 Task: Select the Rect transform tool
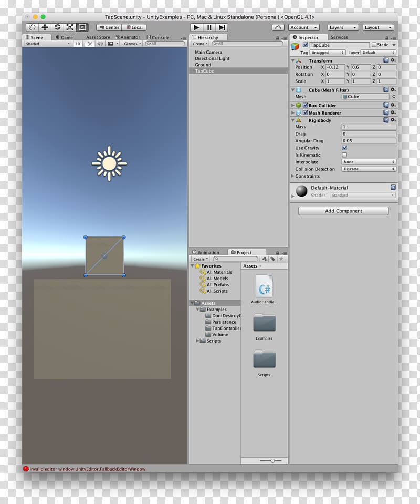(x=82, y=27)
